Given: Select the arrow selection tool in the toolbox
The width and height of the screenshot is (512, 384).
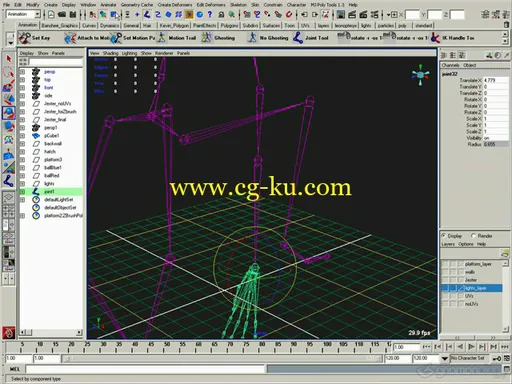Looking at the screenshot, I should 9,59.
